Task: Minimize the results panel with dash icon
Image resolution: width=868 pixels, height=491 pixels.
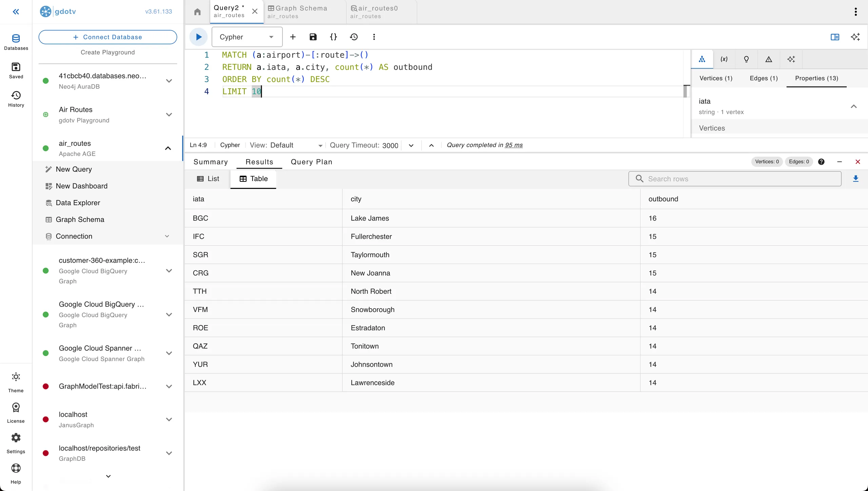Action: click(839, 162)
